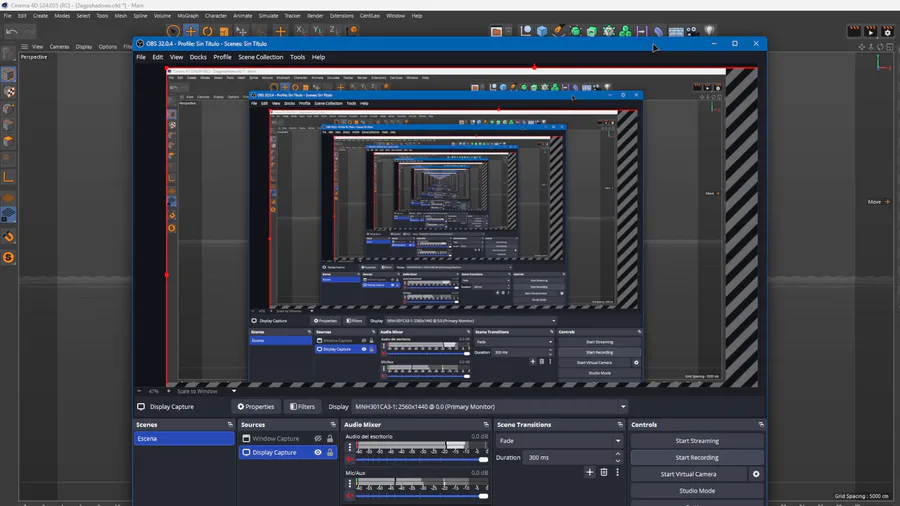Click the Cinema 4D L-shaped axis mode icon
The image size is (900, 506).
9,177
